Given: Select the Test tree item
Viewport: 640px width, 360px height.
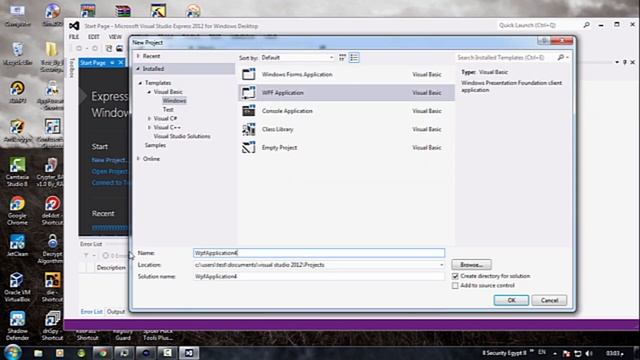Looking at the screenshot, I should (x=168, y=109).
